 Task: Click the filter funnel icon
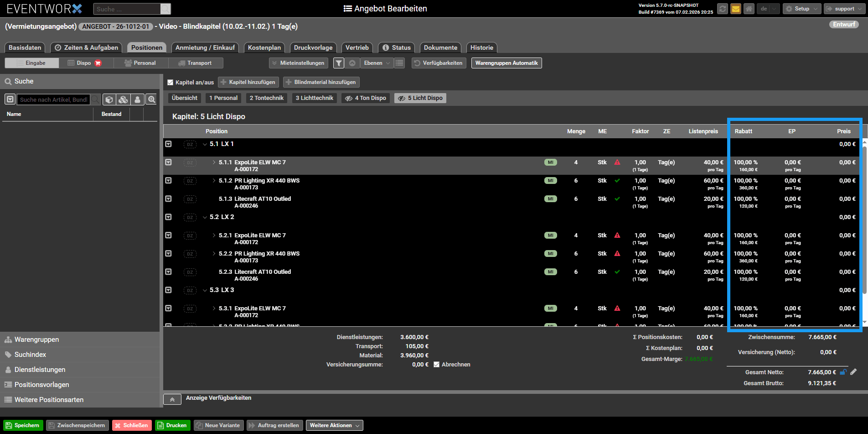[x=339, y=63]
